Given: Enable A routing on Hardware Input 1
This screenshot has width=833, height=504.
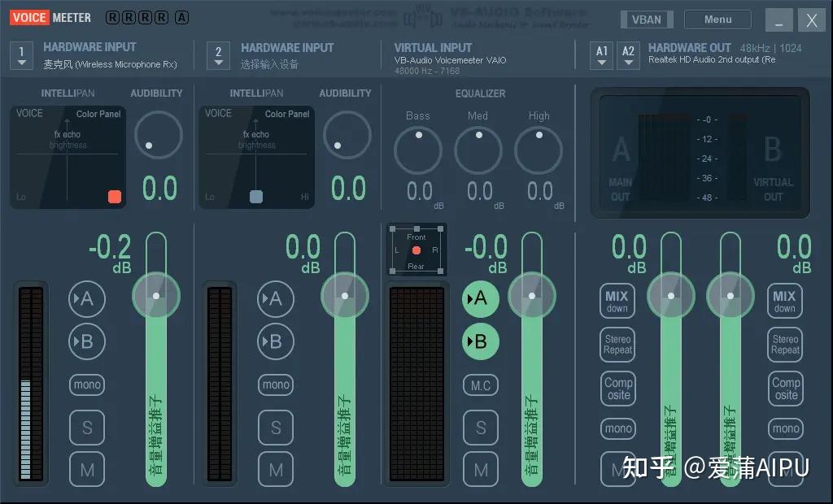Looking at the screenshot, I should (86, 299).
